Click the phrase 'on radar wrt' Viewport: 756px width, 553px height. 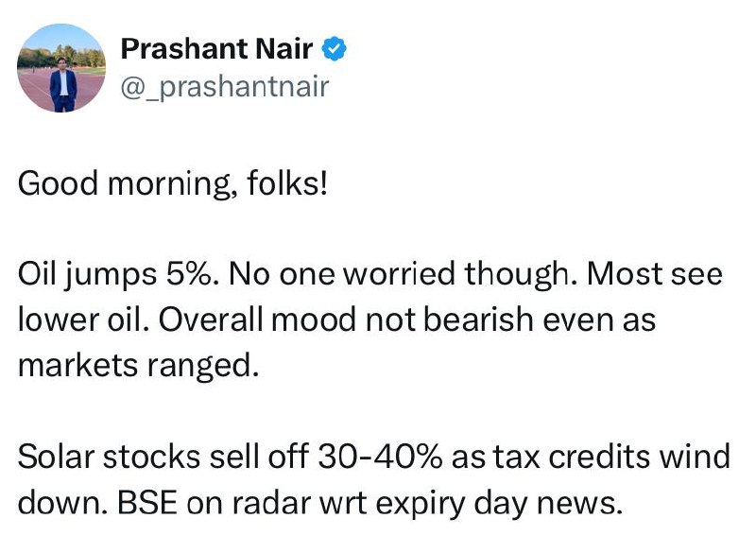(276, 503)
